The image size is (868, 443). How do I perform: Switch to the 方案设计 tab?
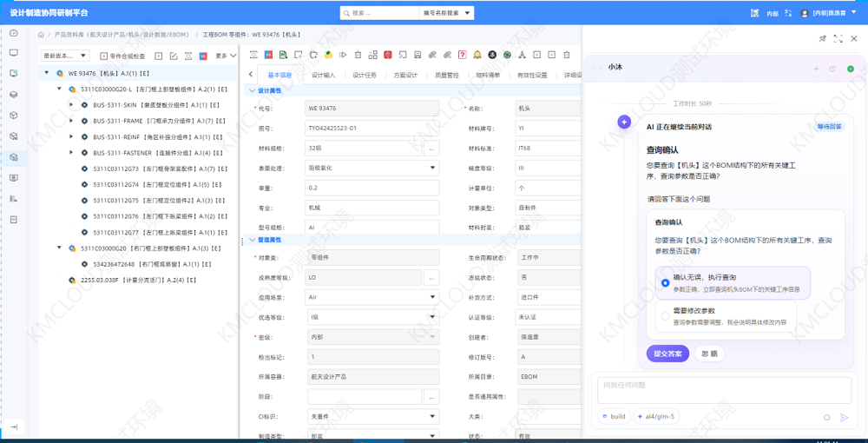point(405,75)
